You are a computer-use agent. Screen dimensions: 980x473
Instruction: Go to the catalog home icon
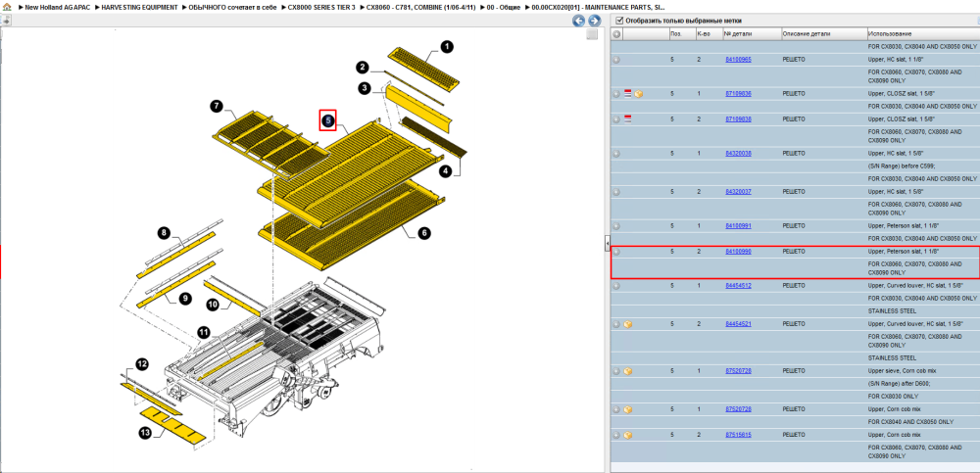coord(6,7)
